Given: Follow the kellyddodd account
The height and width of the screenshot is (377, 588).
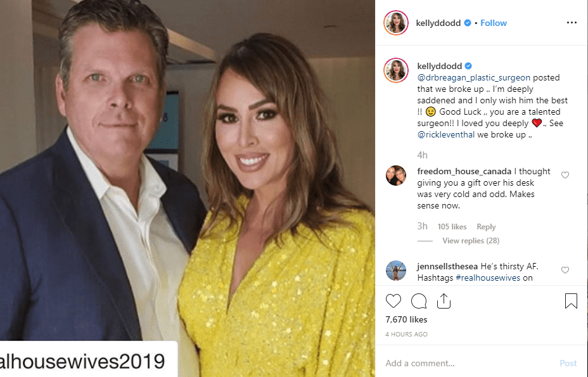Looking at the screenshot, I should point(494,23).
